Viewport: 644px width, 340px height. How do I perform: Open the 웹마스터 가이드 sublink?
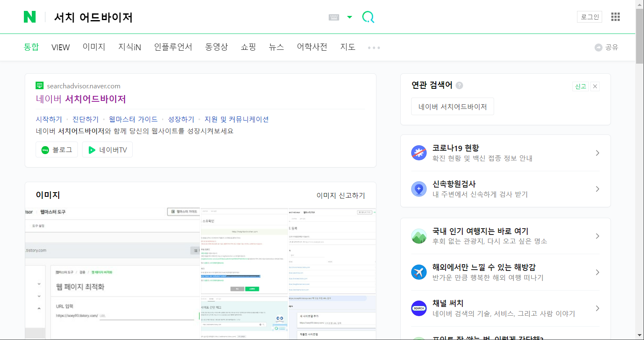pyautogui.click(x=133, y=119)
